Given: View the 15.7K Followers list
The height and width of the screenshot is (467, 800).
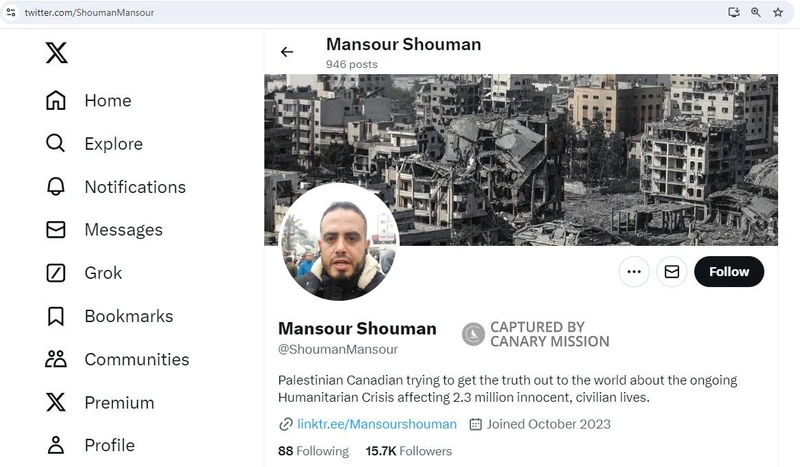Looking at the screenshot, I should click(x=409, y=451).
